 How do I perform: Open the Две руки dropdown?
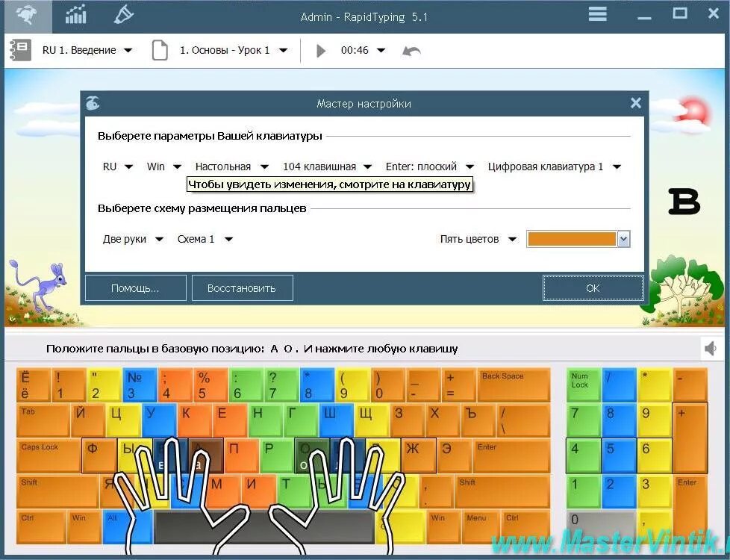coord(133,239)
